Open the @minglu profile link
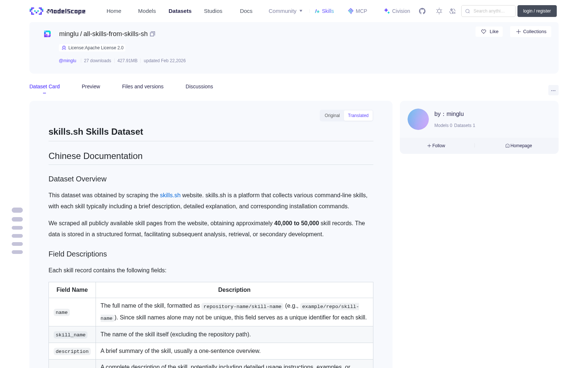 [68, 61]
